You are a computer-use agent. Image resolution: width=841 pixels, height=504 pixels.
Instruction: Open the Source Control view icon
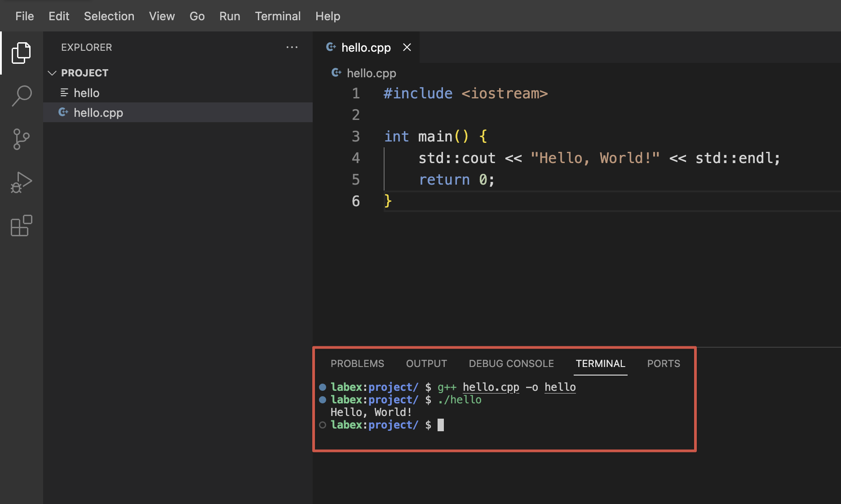point(21,139)
